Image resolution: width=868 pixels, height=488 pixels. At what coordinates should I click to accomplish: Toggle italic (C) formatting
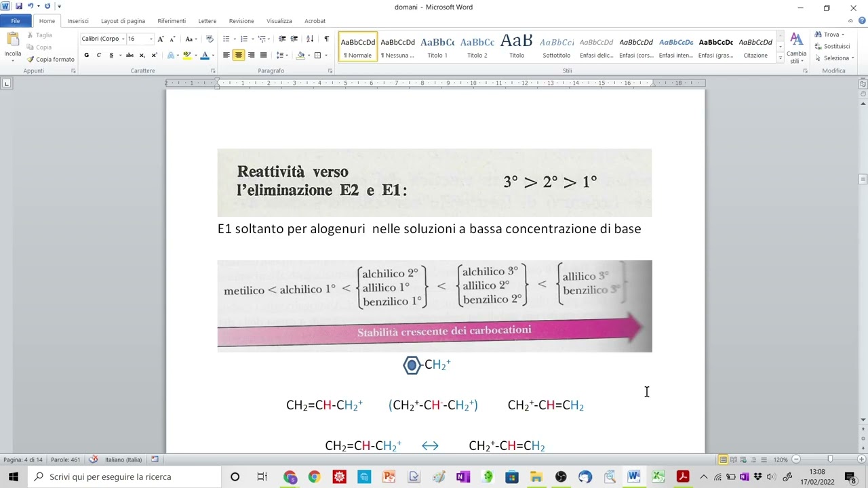coord(98,55)
